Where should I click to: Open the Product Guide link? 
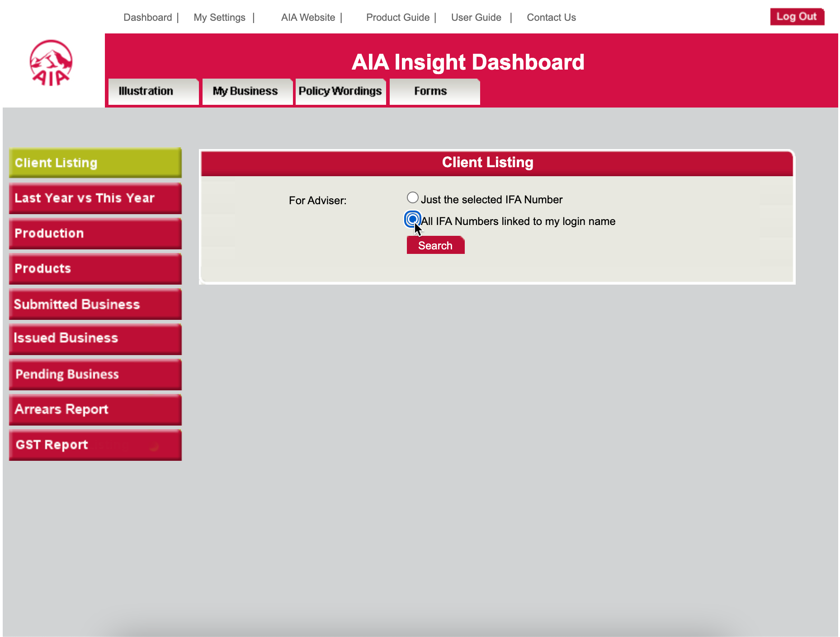tap(397, 18)
